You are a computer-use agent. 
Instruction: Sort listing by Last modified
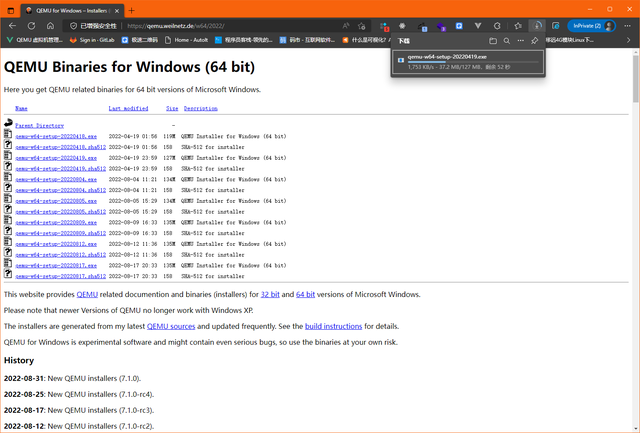[128, 108]
